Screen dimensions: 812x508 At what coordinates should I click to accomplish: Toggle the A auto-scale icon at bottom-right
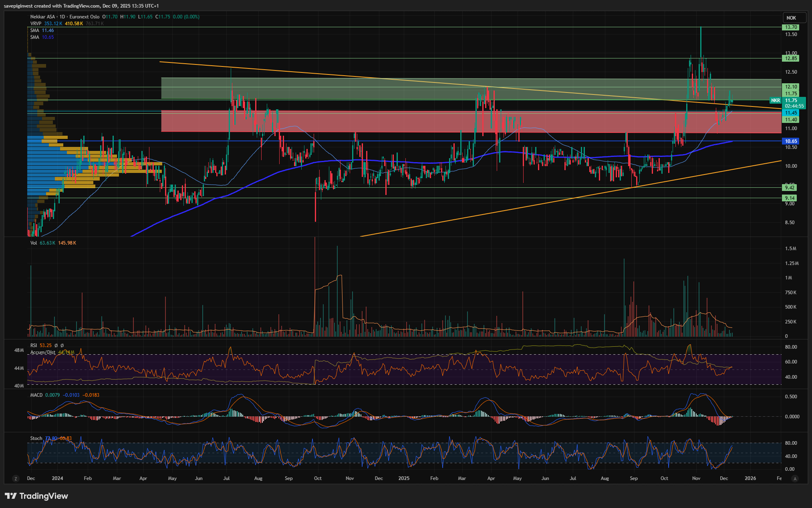795,478
